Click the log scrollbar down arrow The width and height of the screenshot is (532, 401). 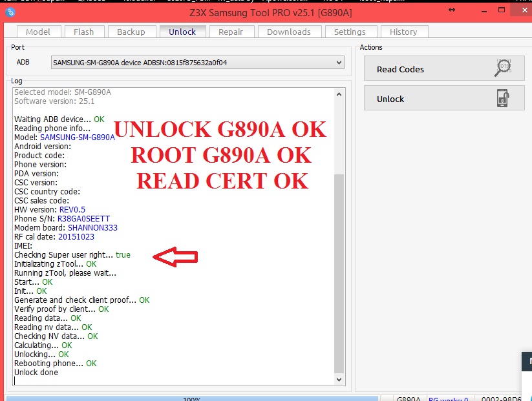click(x=339, y=380)
